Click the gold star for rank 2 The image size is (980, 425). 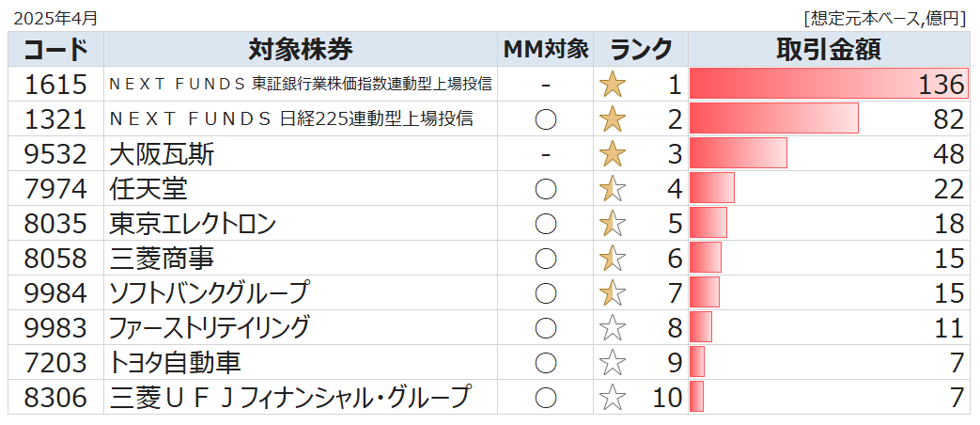click(x=613, y=119)
